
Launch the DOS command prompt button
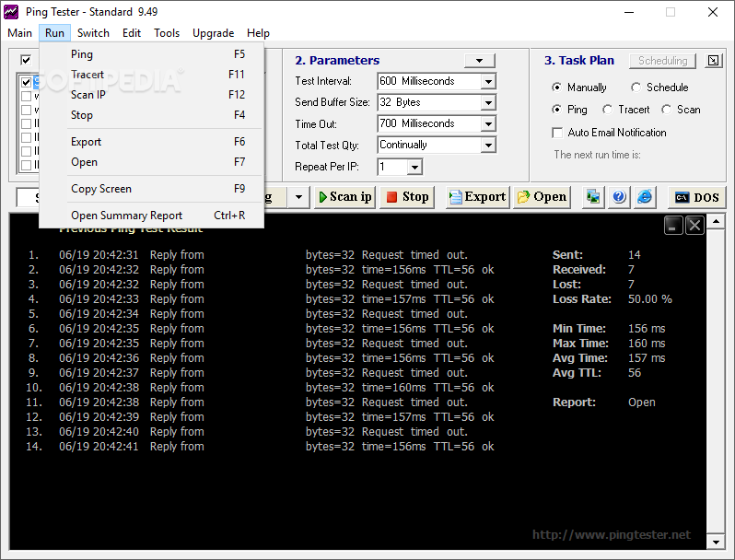click(x=696, y=197)
